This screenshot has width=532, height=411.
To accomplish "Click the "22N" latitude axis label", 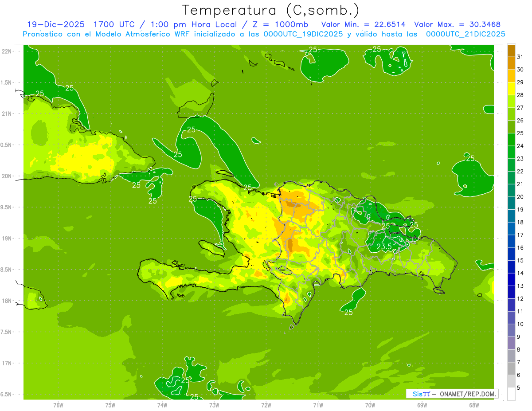I will (7, 51).
